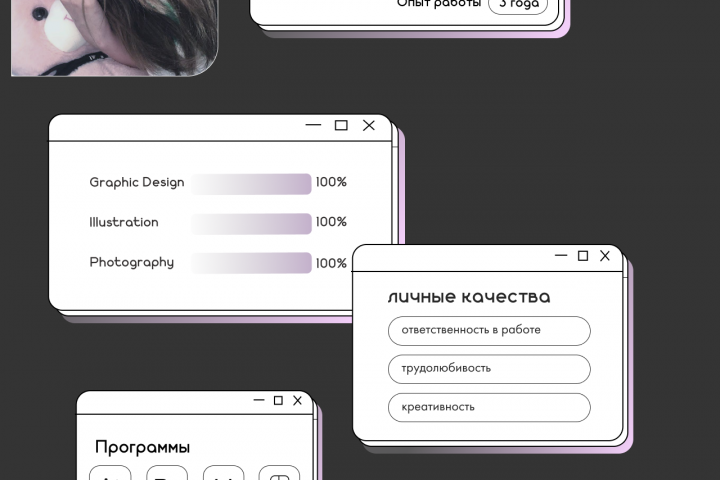Image resolution: width=720 pixels, height=480 pixels.
Task: Click the Illustration label
Action: (x=124, y=222)
